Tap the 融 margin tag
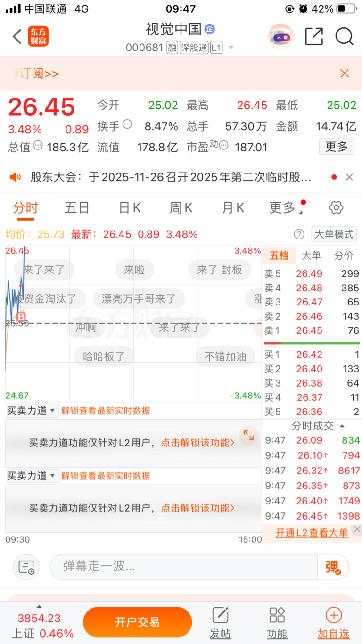Viewport: 362px width, 644px height. (x=172, y=48)
